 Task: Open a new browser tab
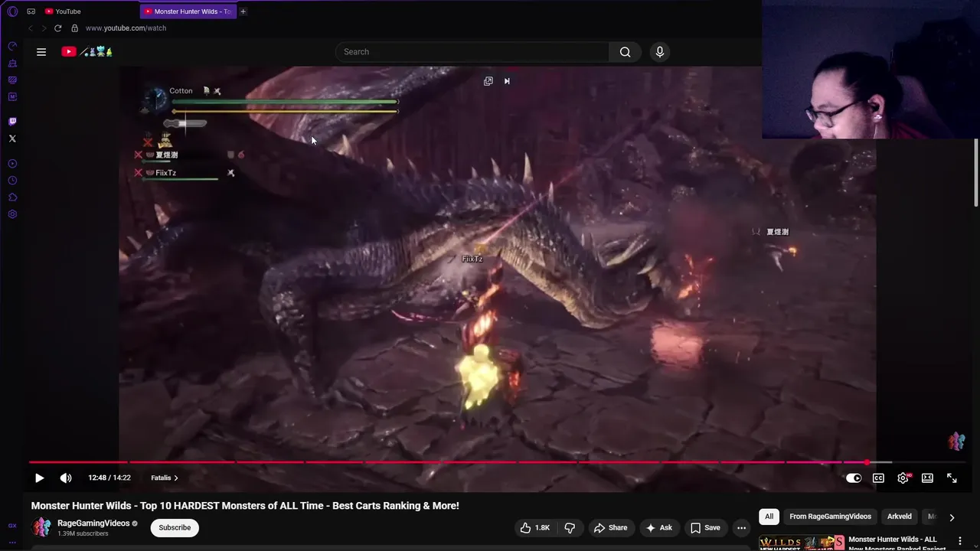point(243,11)
